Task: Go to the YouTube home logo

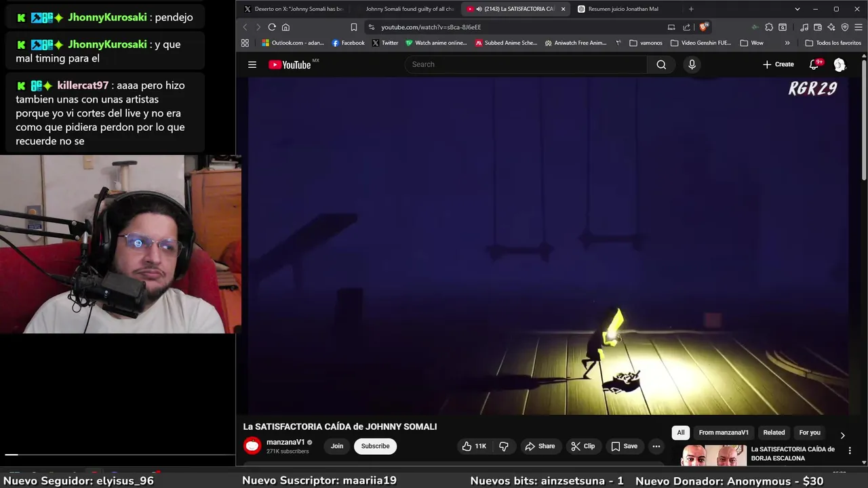Action: click(290, 64)
